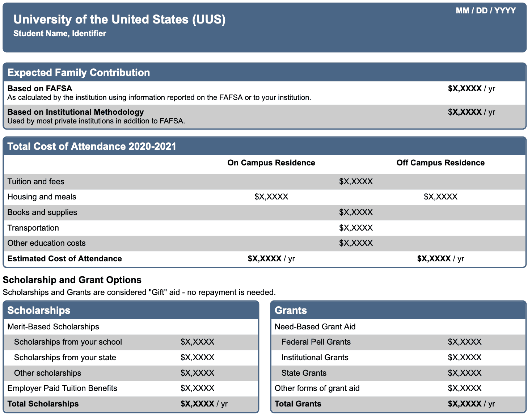Click the Scholarships from your state label
The height and width of the screenshot is (417, 532).
coord(65,358)
